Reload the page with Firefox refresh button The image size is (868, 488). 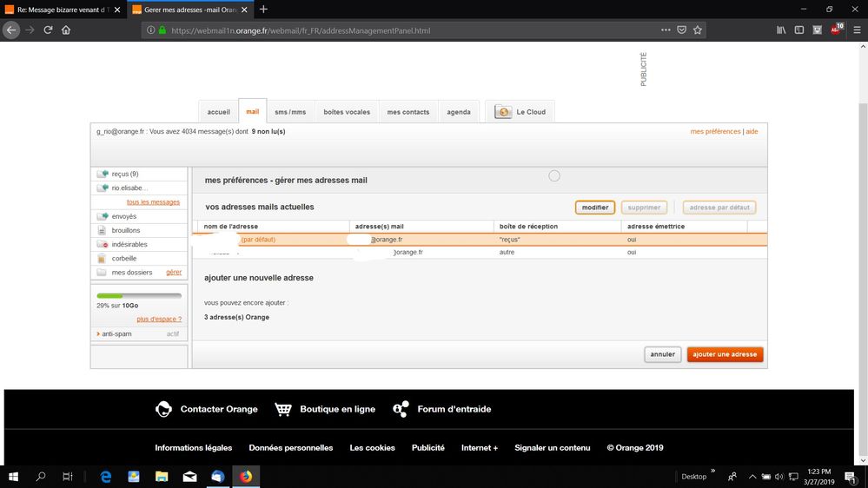click(x=48, y=30)
